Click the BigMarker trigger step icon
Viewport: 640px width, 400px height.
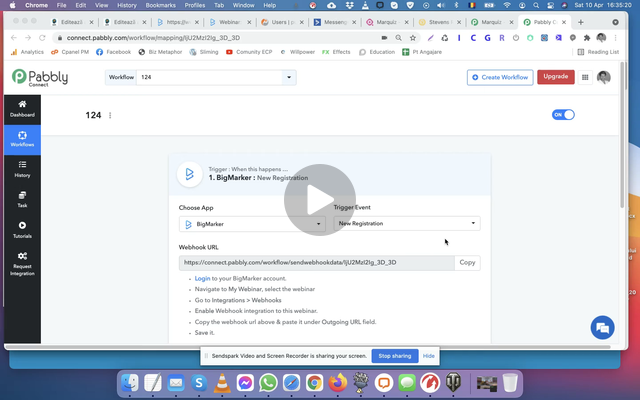(x=189, y=174)
